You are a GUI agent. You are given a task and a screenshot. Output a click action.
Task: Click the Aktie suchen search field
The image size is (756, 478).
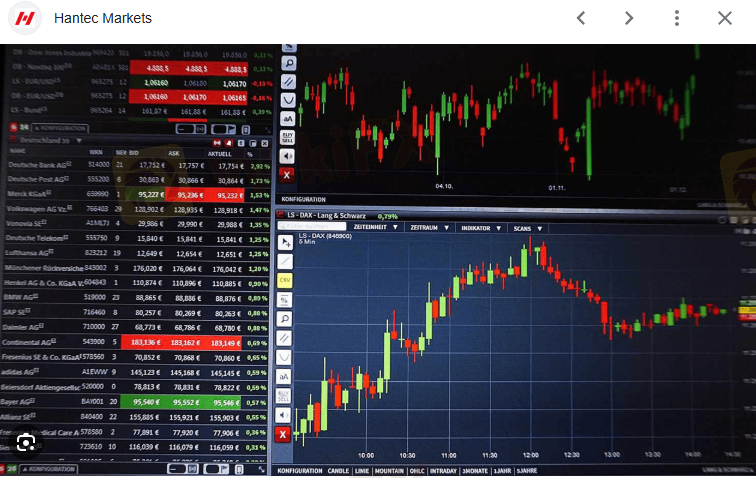(312, 226)
